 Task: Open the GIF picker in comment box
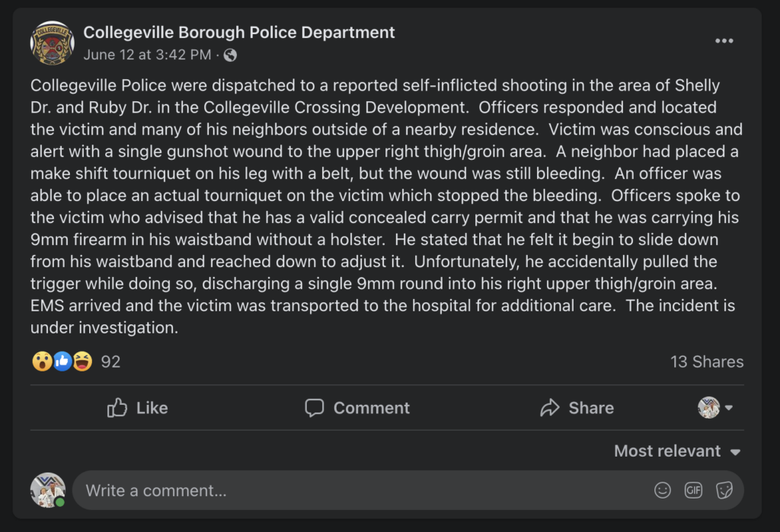point(693,491)
